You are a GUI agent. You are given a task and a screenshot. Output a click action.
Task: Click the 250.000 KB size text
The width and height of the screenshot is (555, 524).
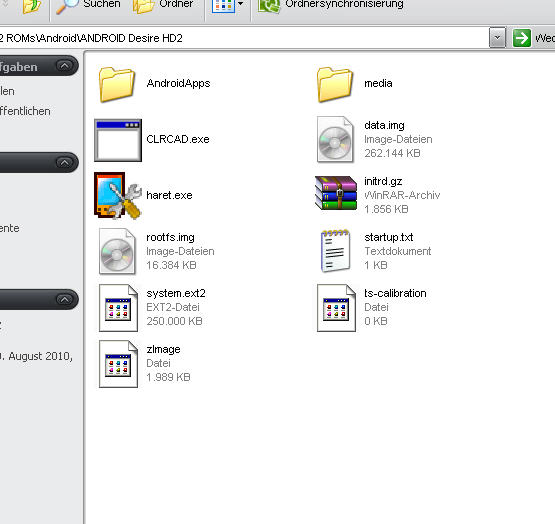[174, 321]
